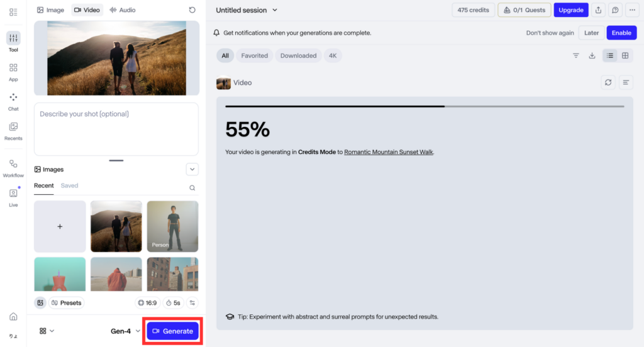
Task: Switch to list view
Action: [610, 55]
